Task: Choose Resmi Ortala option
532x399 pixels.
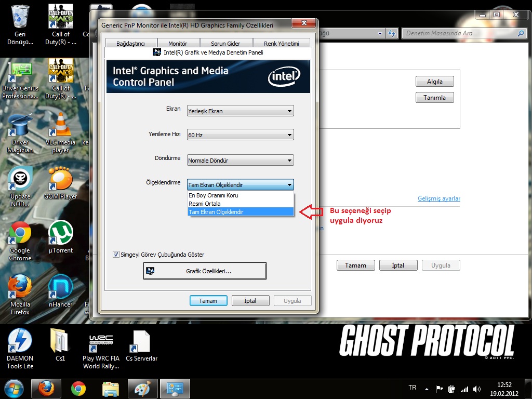Action: click(241, 204)
